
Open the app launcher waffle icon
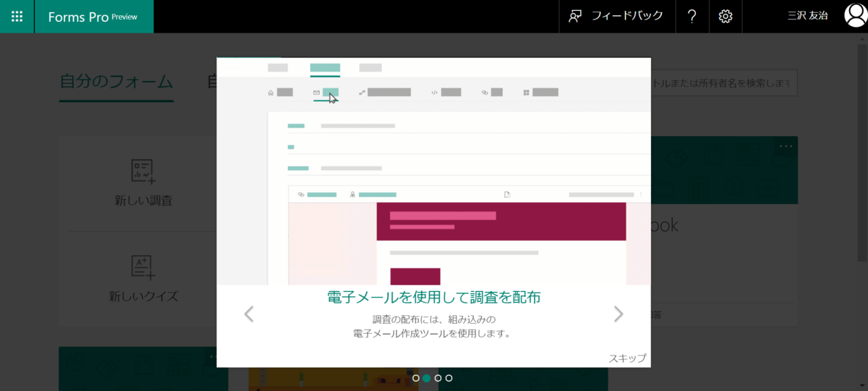[17, 16]
